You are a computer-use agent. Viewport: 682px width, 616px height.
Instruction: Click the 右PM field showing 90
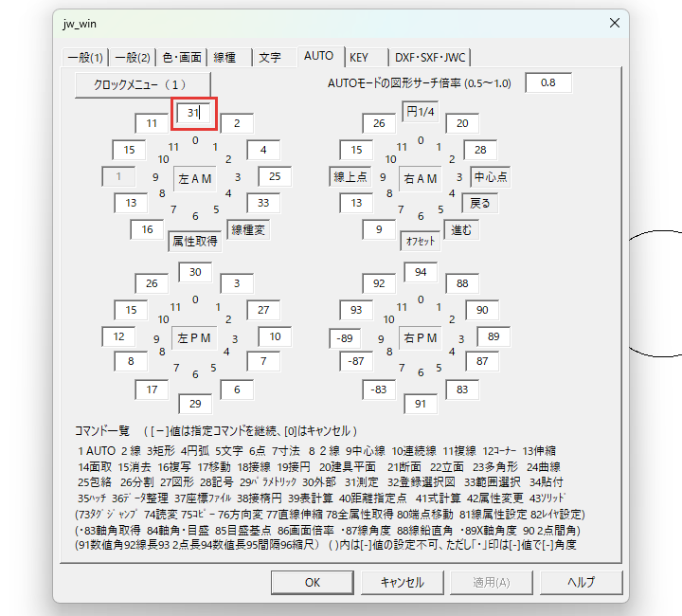pyautogui.click(x=482, y=310)
